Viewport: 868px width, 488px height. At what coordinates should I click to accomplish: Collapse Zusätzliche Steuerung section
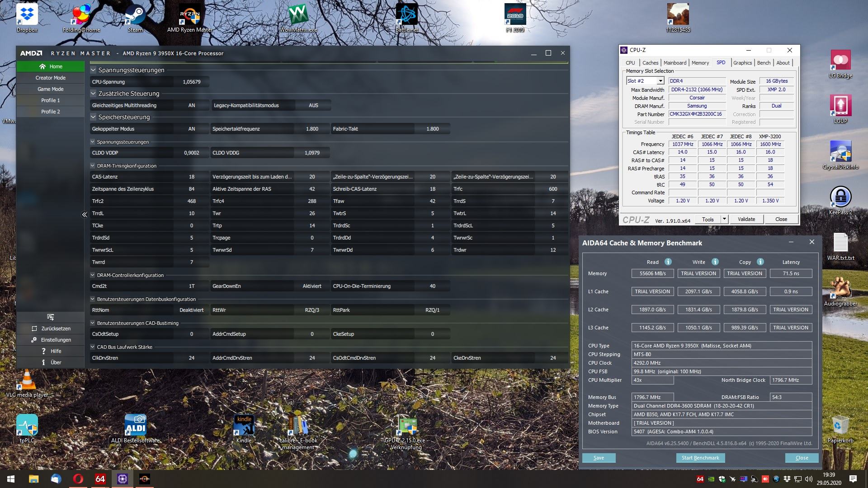[x=93, y=94]
